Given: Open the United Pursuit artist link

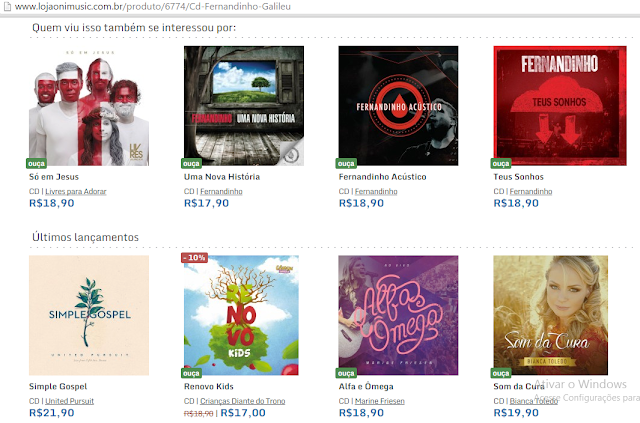Looking at the screenshot, I should (69, 401).
